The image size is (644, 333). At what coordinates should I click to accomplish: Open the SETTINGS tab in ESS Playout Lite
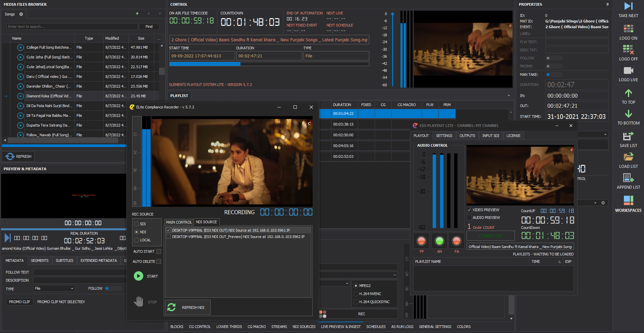[x=444, y=136]
